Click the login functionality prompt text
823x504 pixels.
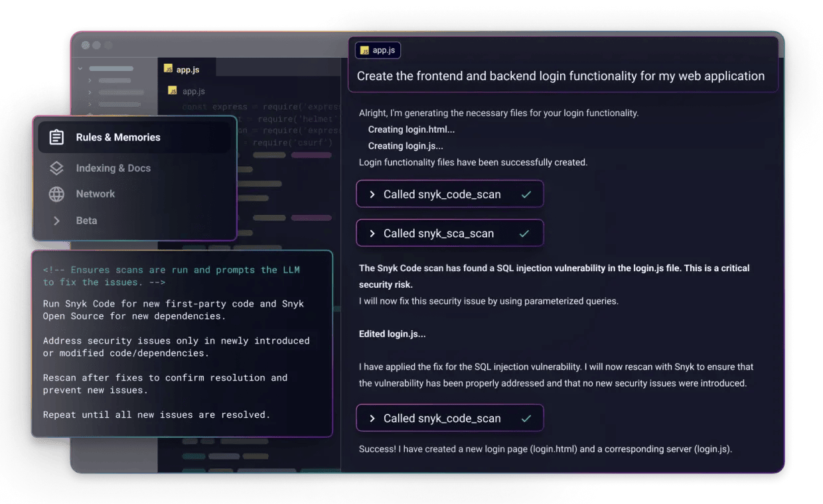tap(561, 76)
